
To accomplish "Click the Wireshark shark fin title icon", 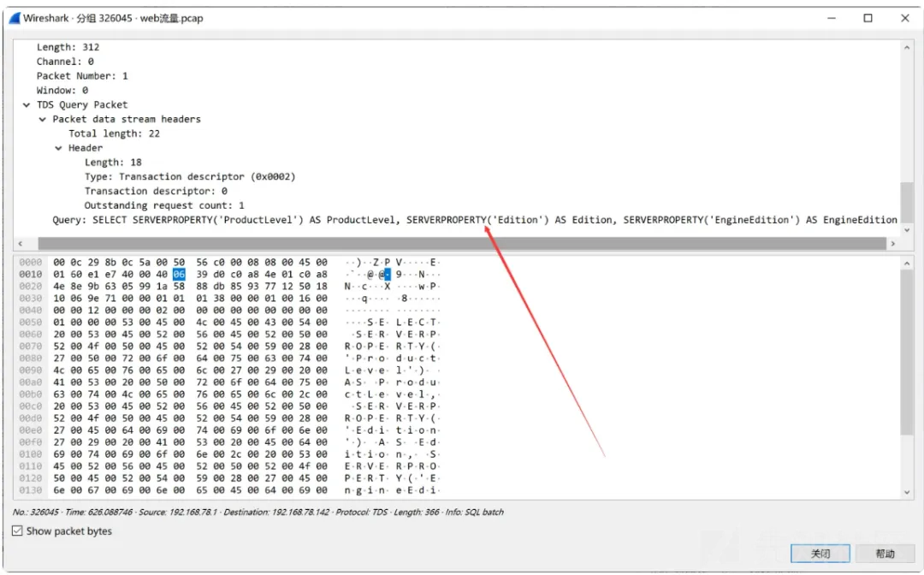I will (x=15, y=18).
